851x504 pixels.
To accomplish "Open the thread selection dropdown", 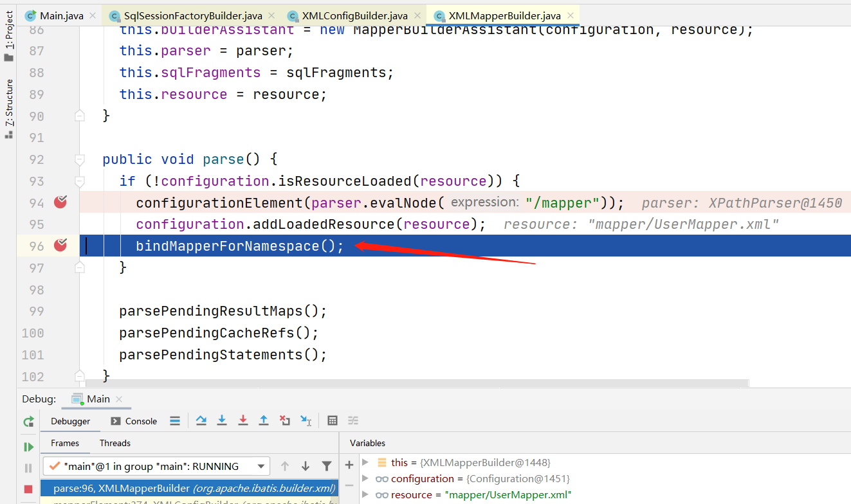I will coord(156,466).
